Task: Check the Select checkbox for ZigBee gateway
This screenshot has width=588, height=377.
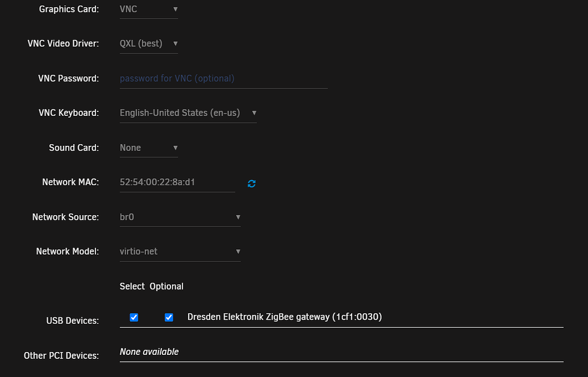Action: tap(134, 317)
